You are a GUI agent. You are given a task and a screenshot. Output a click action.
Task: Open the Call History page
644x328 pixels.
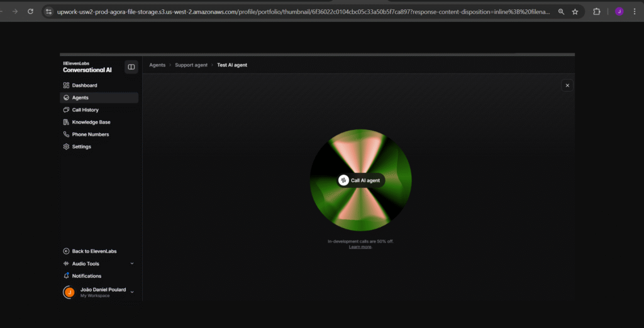point(85,110)
